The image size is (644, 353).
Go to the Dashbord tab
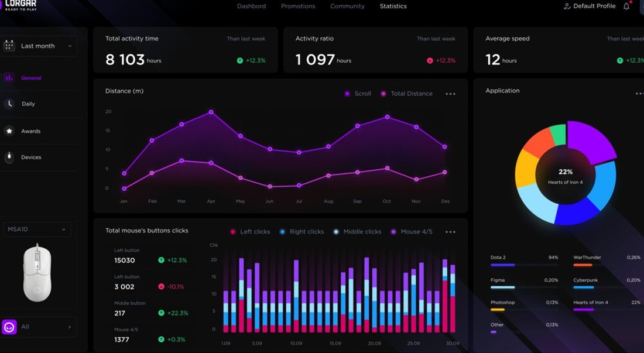point(251,6)
